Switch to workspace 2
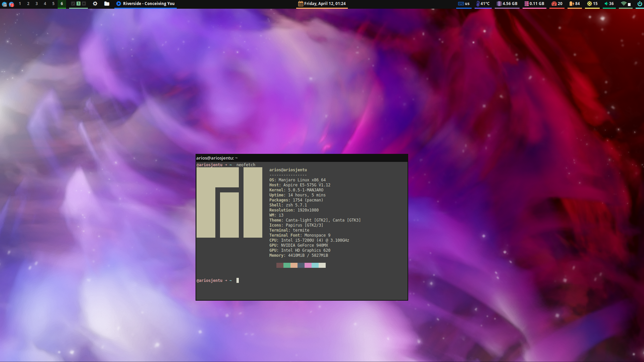644x362 pixels. pyautogui.click(x=28, y=4)
